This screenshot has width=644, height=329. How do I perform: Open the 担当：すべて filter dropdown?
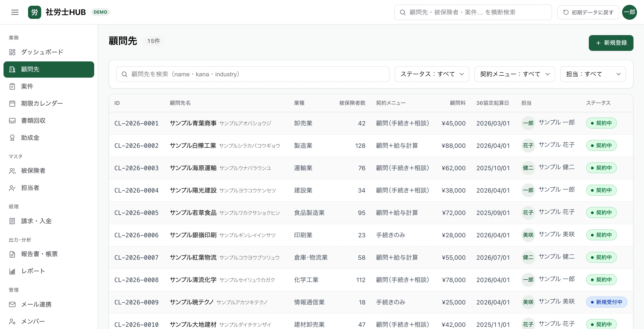[593, 74]
